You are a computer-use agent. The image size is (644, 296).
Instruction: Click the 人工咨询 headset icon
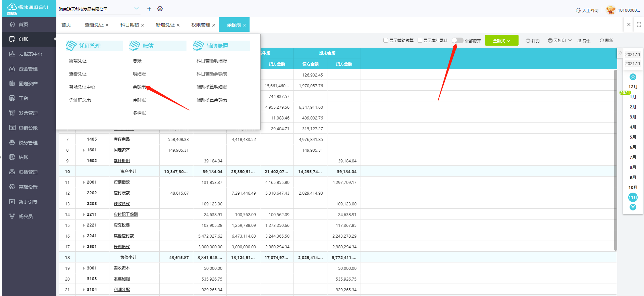coord(578,10)
